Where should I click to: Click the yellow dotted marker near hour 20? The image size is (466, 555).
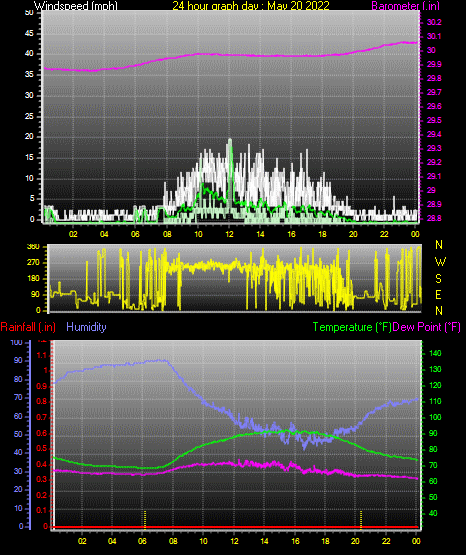[361, 519]
